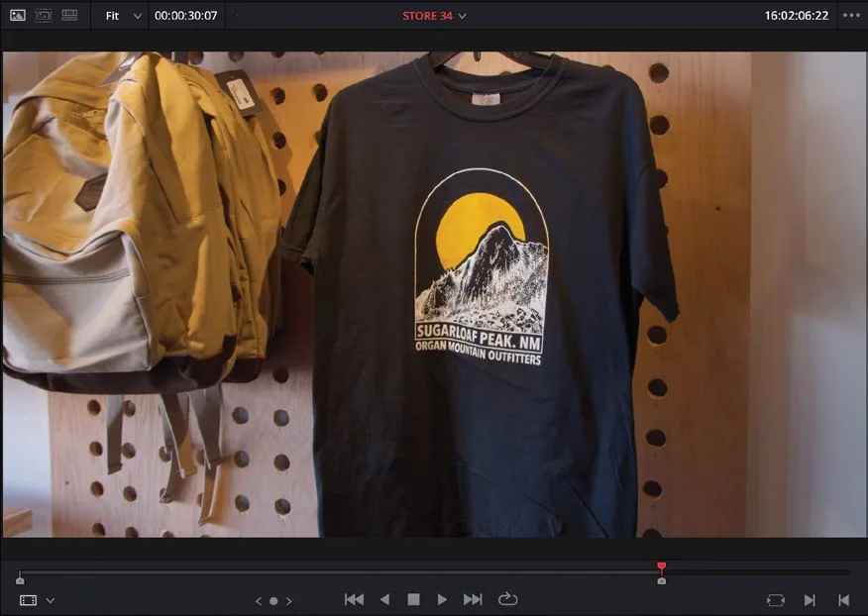868x616 pixels.
Task: Toggle loop playback
Action: point(507,599)
